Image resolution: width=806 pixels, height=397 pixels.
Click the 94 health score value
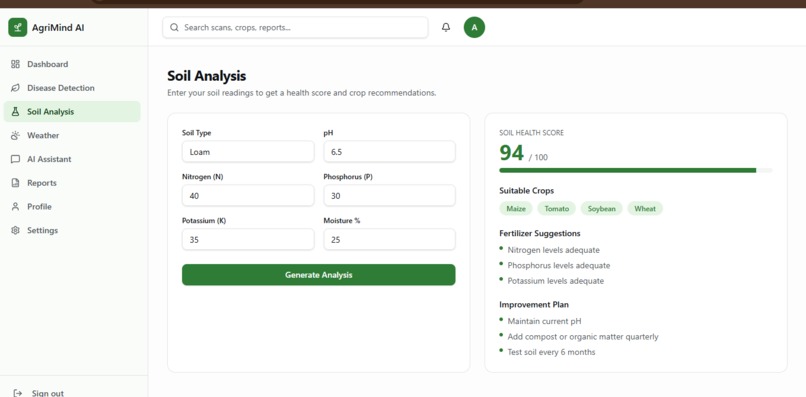511,153
